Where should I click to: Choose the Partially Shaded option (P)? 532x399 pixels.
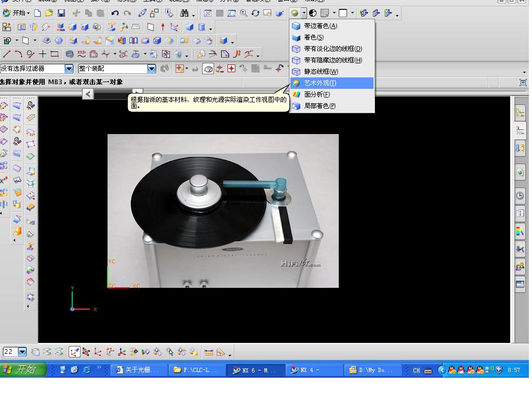(332, 106)
